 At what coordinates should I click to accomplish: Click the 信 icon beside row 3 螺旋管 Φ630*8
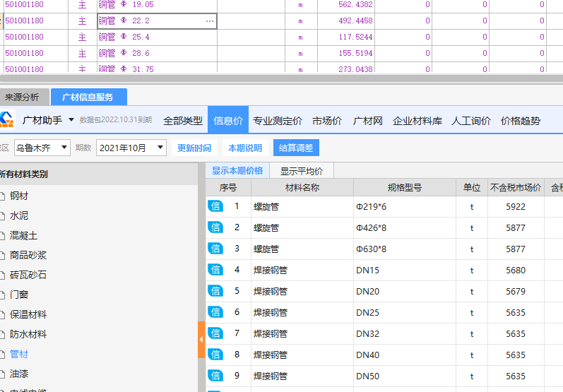tap(215, 249)
